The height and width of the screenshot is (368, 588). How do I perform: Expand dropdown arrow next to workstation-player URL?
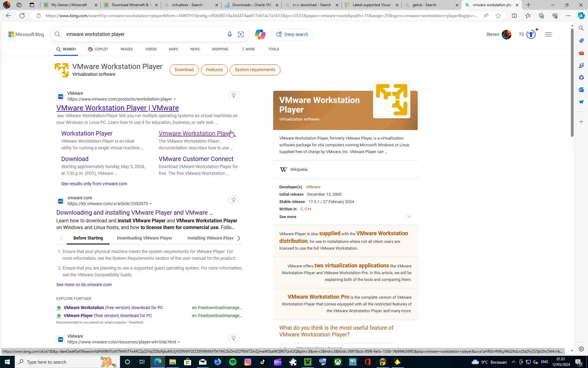point(175,99)
